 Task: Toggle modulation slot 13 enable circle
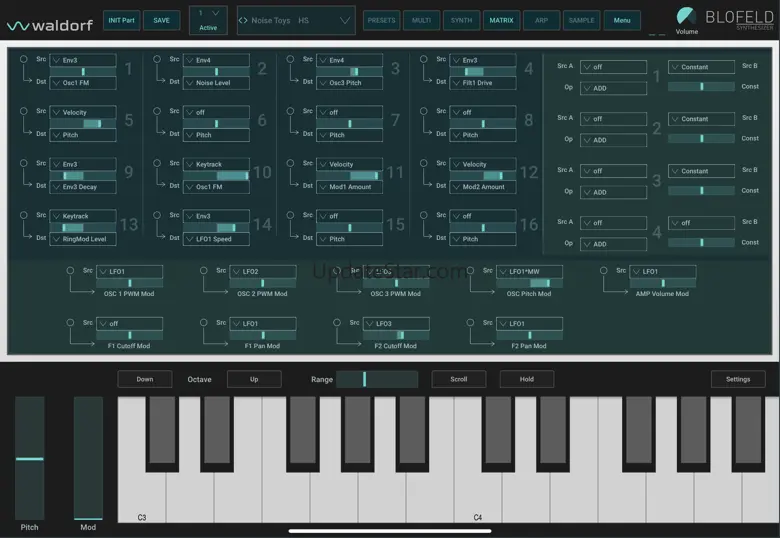(23, 215)
